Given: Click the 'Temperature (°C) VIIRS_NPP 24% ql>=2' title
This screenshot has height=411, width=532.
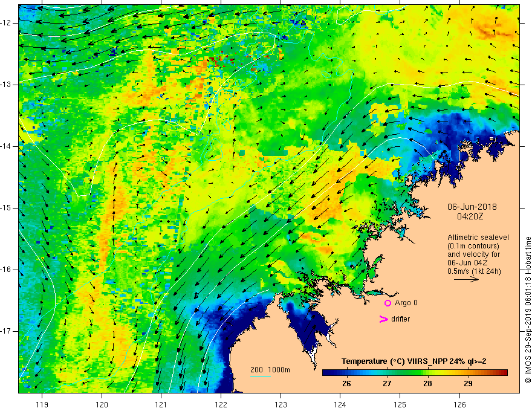Looking at the screenshot, I should click(x=414, y=361).
